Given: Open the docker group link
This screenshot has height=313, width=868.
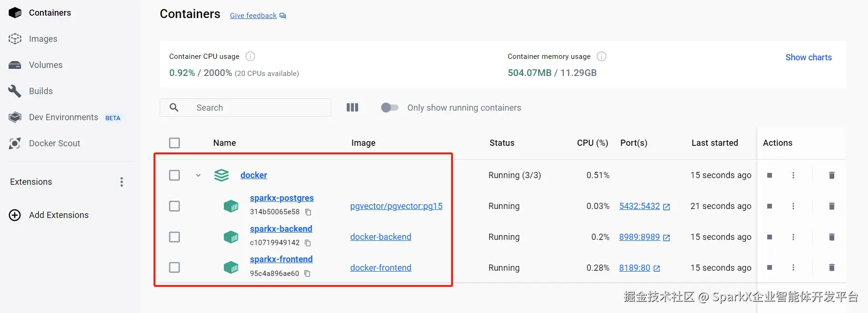Looking at the screenshot, I should point(254,175).
